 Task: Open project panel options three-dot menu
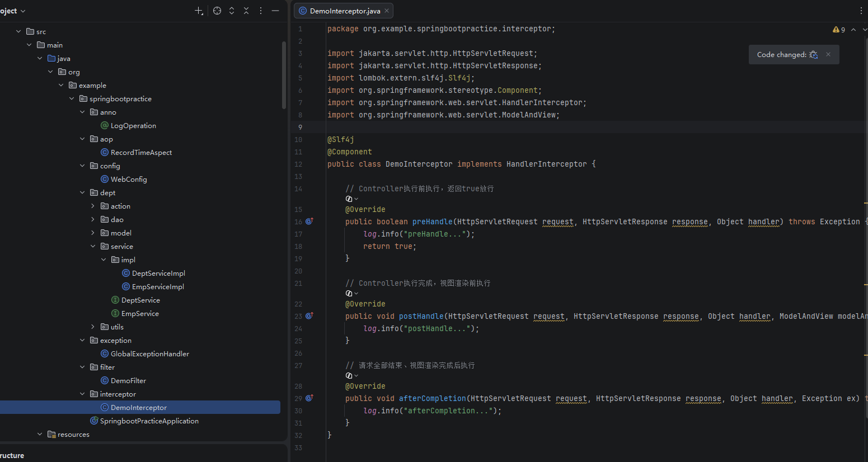261,11
